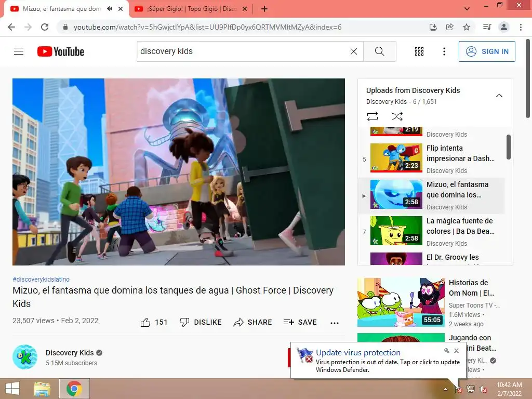532x399 pixels.
Task: Open El Dr. Groovy les playlist item
Action: tap(432, 258)
